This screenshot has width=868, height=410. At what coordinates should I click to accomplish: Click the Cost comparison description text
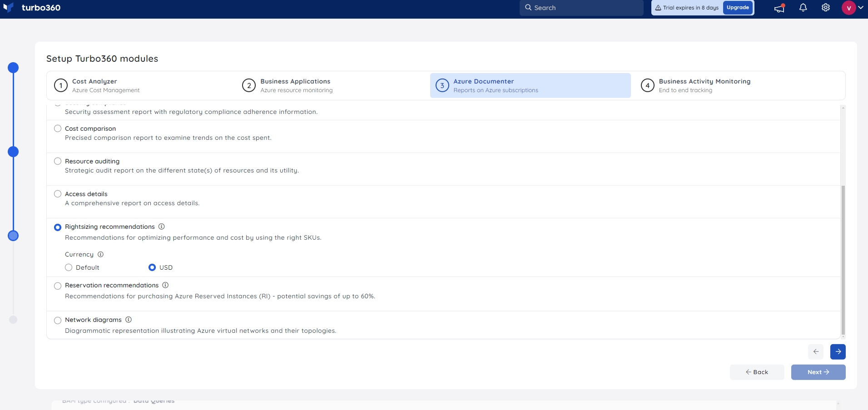[x=168, y=138]
